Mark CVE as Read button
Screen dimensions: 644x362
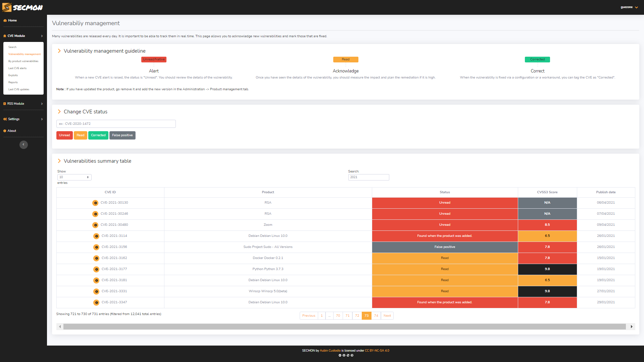[81, 135]
